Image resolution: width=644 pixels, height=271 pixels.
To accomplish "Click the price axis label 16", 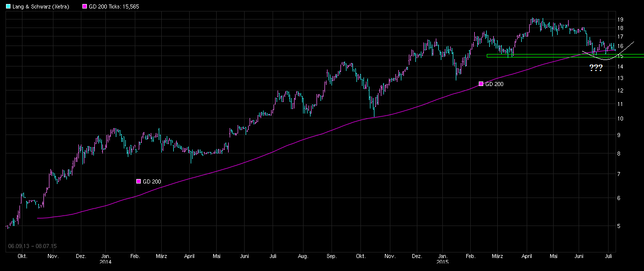I will 621,46.
